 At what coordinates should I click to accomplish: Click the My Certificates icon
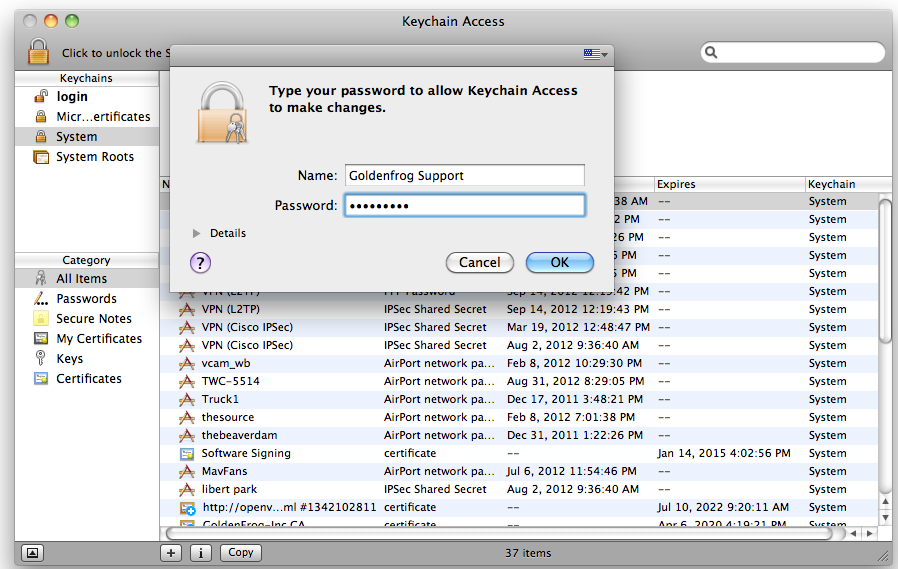pos(41,338)
